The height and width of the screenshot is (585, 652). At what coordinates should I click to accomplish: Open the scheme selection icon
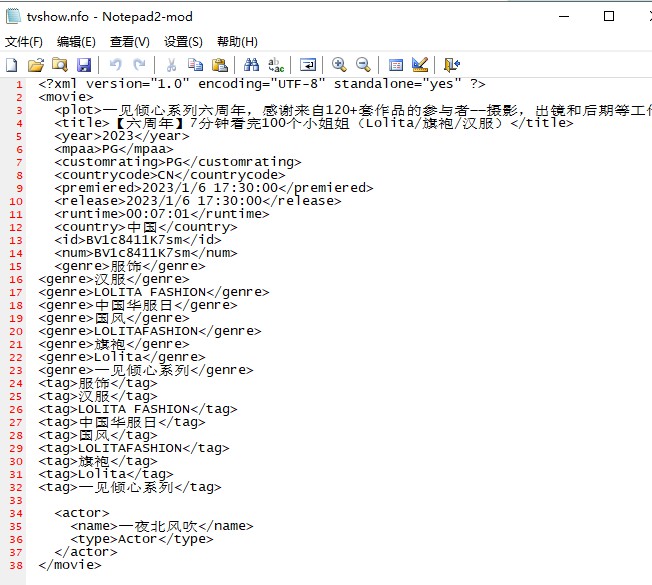395,65
